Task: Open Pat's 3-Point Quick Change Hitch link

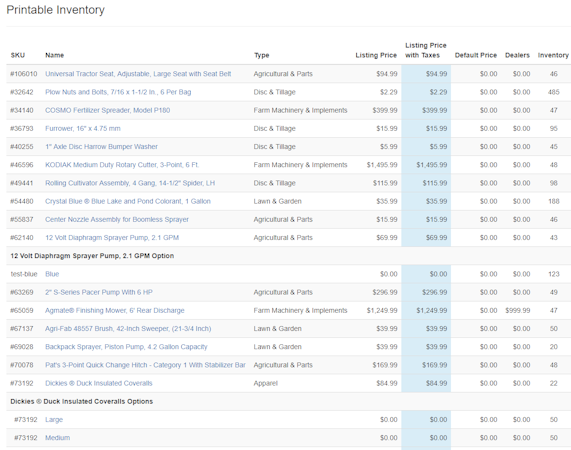Action: coord(145,365)
